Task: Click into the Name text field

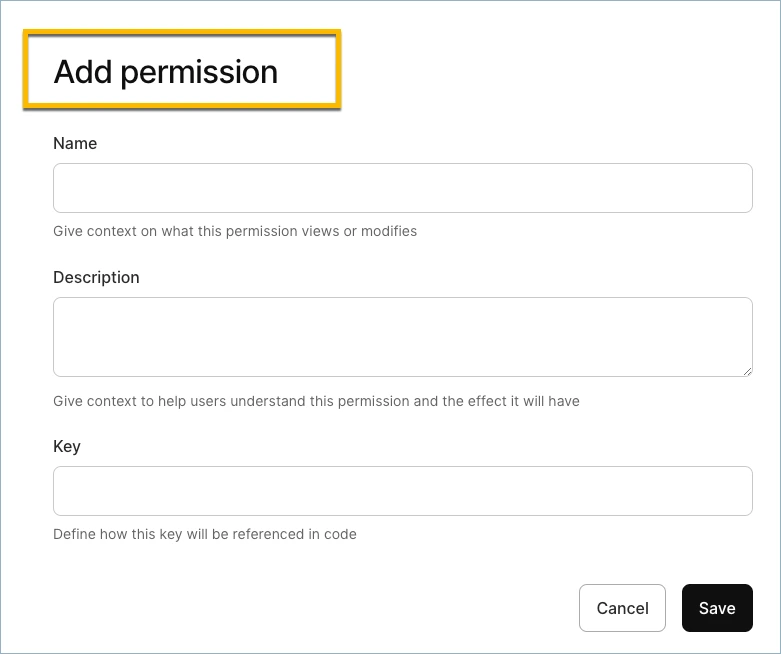Action: (x=402, y=188)
